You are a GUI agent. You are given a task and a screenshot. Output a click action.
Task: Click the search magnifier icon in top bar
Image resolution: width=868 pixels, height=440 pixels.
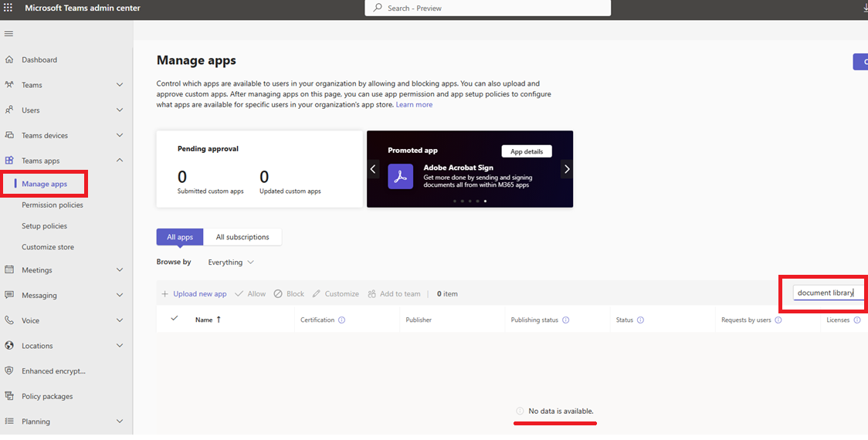point(378,8)
